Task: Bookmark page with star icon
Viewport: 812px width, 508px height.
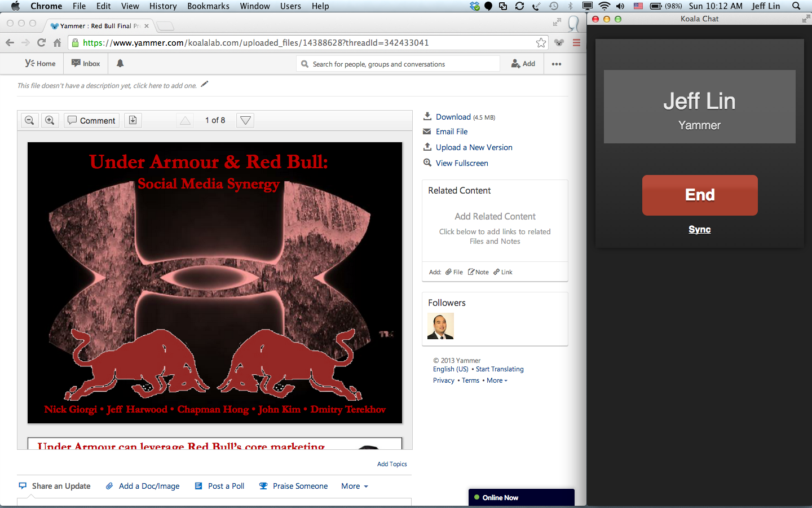Action: click(541, 43)
